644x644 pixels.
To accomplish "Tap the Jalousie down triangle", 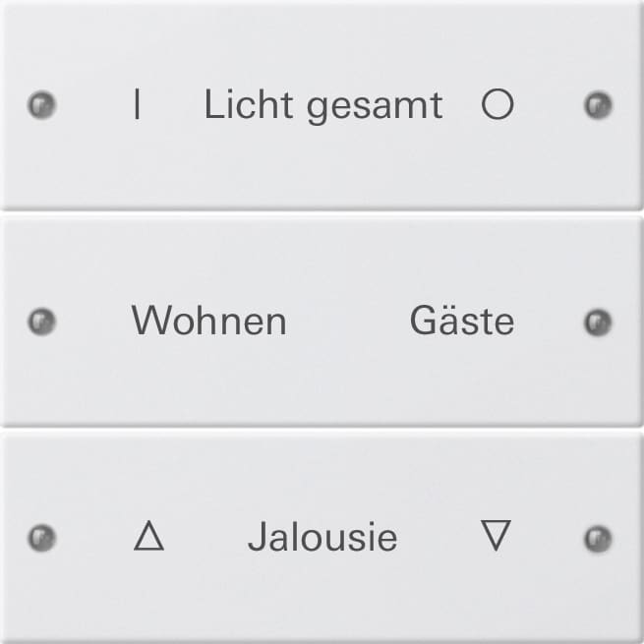I will click(x=497, y=536).
